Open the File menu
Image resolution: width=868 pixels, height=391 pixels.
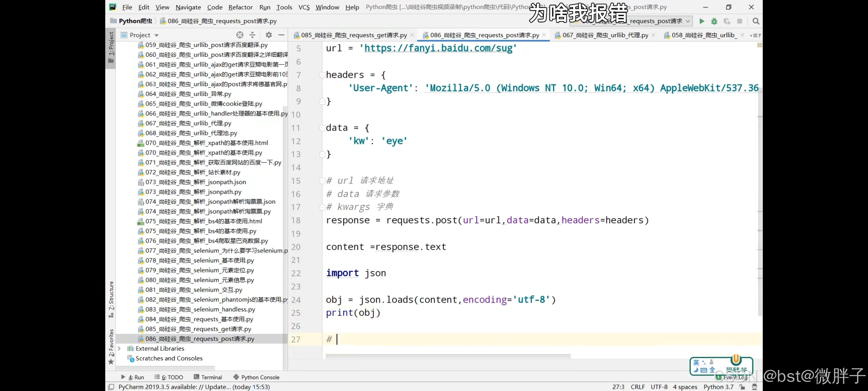tap(127, 7)
